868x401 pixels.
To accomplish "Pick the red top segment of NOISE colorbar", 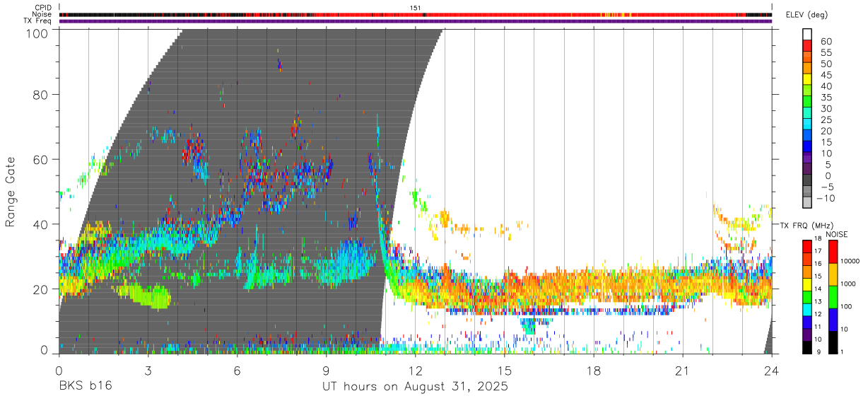I will coord(832,252).
